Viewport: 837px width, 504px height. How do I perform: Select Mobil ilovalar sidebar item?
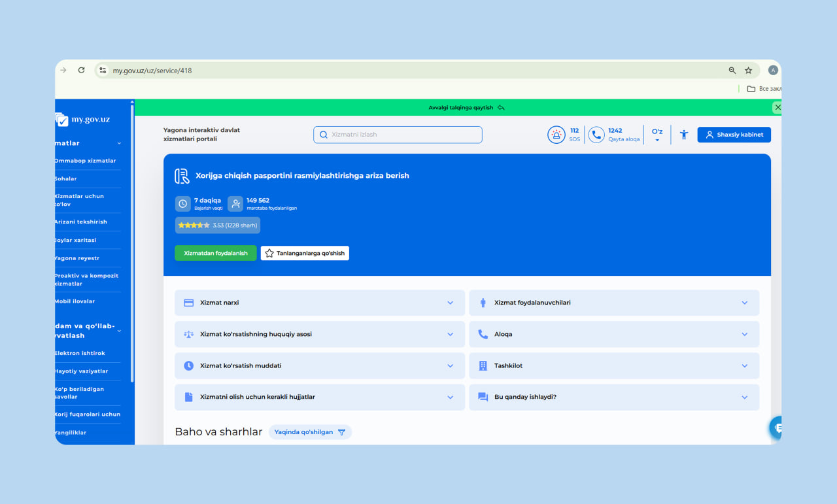[x=75, y=301]
